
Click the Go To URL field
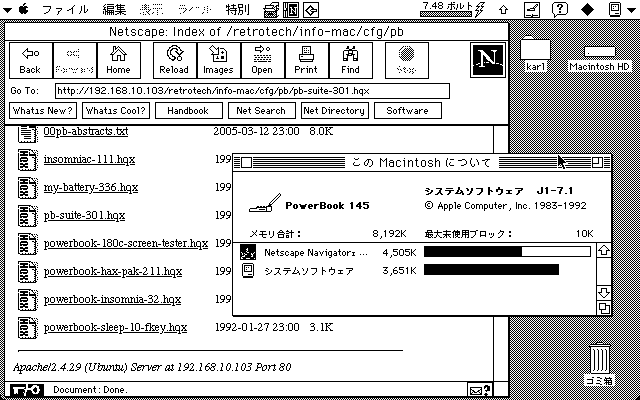pos(252,91)
